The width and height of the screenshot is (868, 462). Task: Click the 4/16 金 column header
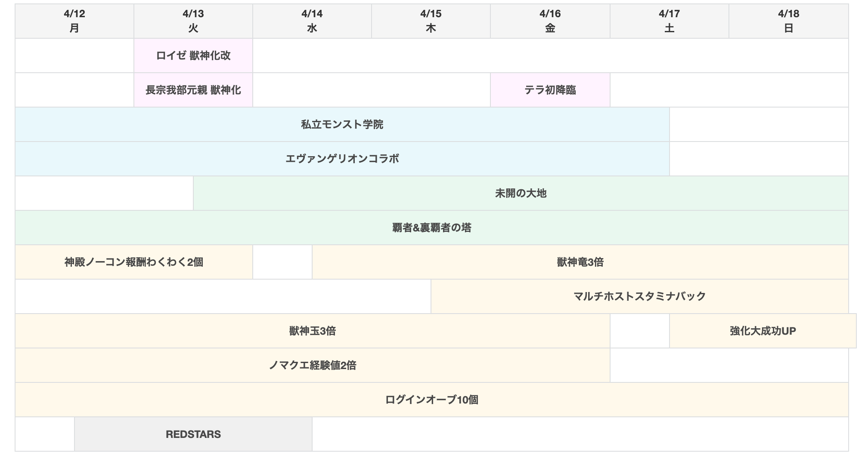[550, 21]
